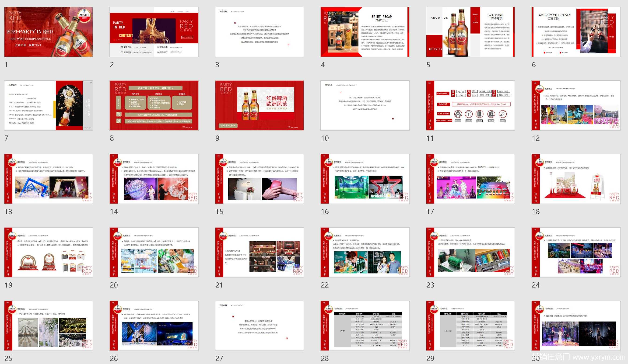628x364 pixels.
Task: Click slide number 21 label
Action: point(219,285)
